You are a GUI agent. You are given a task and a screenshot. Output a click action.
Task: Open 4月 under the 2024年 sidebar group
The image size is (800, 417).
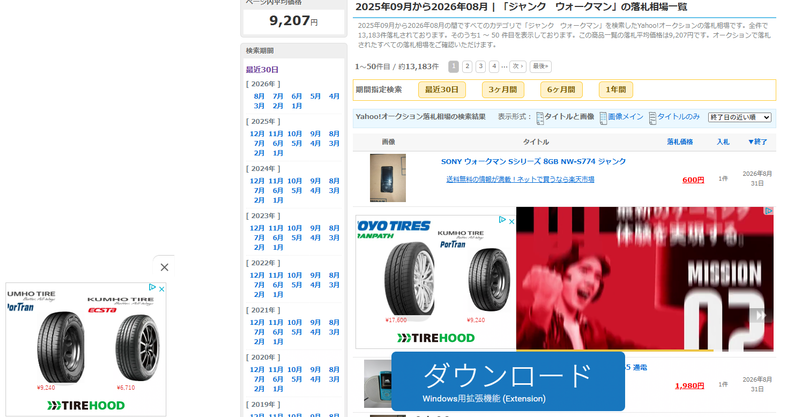315,191
